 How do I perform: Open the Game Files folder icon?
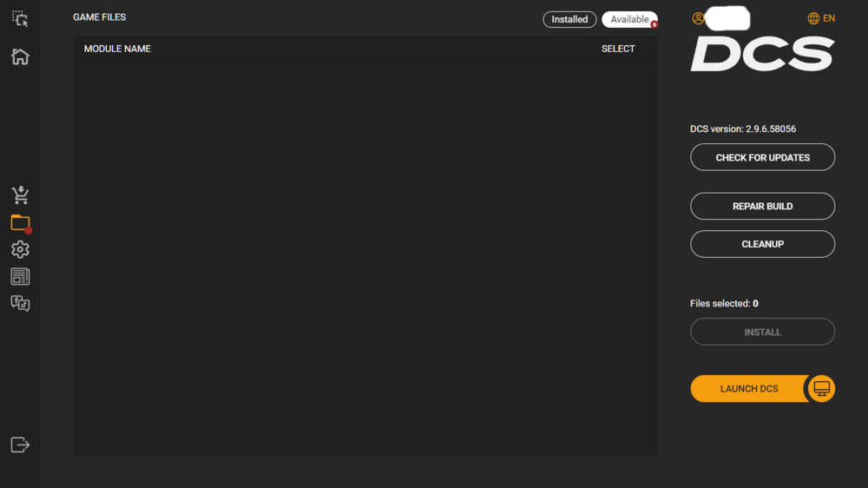pos(21,222)
